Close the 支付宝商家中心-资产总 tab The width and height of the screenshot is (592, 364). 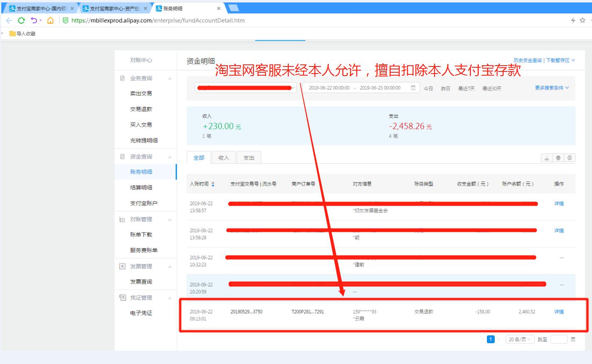pos(146,8)
